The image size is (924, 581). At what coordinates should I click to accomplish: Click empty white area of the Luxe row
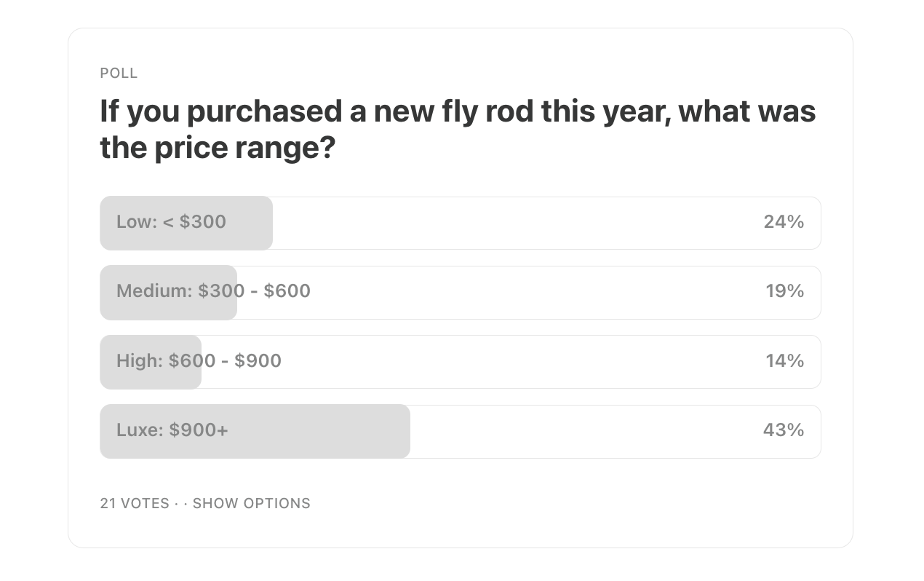click(582, 431)
